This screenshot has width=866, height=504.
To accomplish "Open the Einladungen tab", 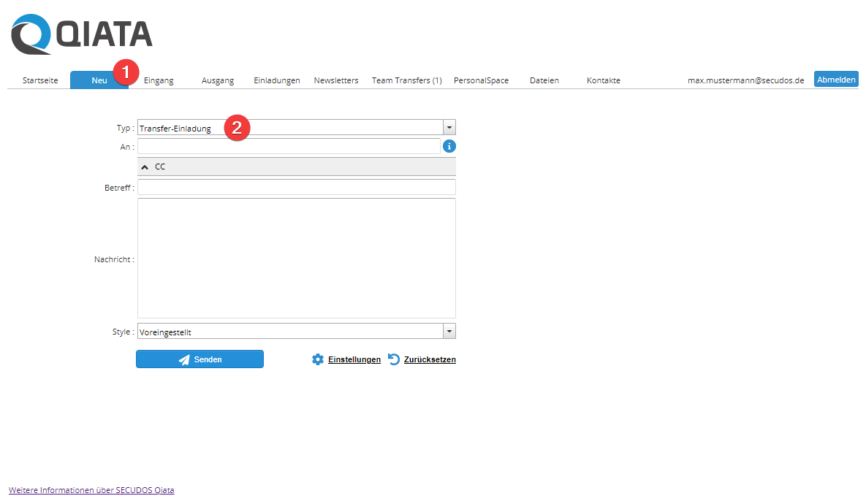I will (277, 80).
